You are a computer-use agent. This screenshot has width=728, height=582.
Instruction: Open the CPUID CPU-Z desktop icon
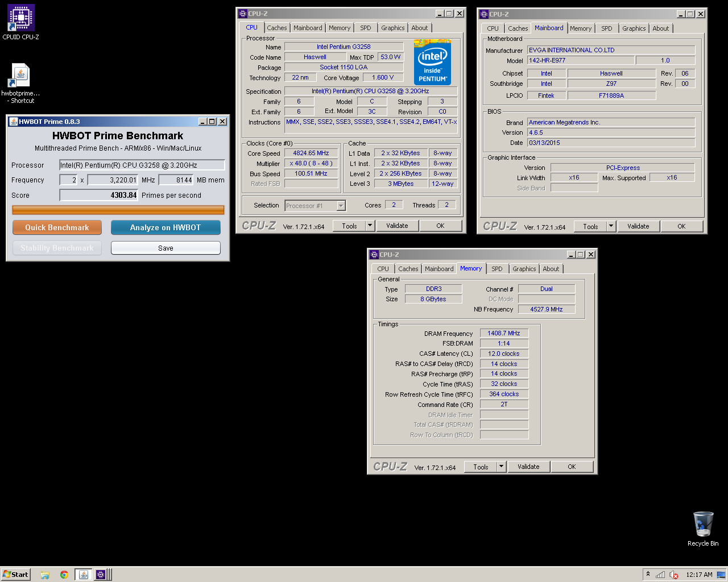21,23
